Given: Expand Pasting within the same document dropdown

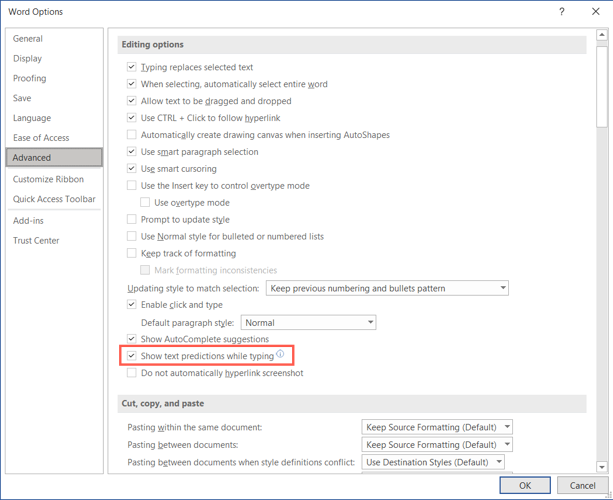Looking at the screenshot, I should tap(438, 427).
